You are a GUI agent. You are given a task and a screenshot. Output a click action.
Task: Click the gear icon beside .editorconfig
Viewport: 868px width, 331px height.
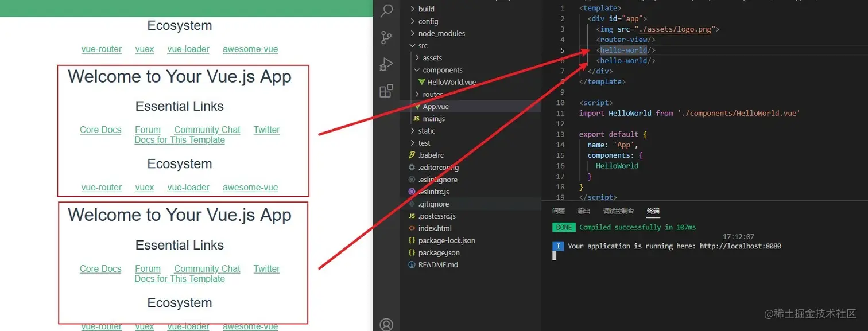click(412, 168)
